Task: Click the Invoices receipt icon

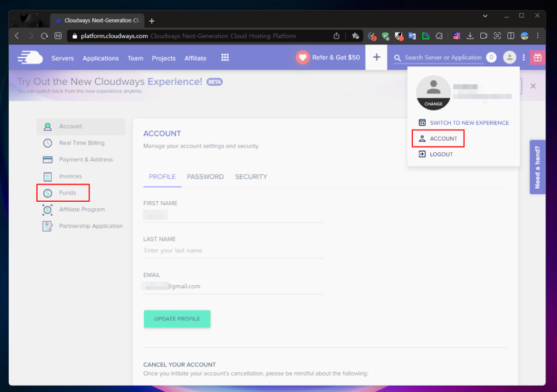Action: [x=48, y=176]
